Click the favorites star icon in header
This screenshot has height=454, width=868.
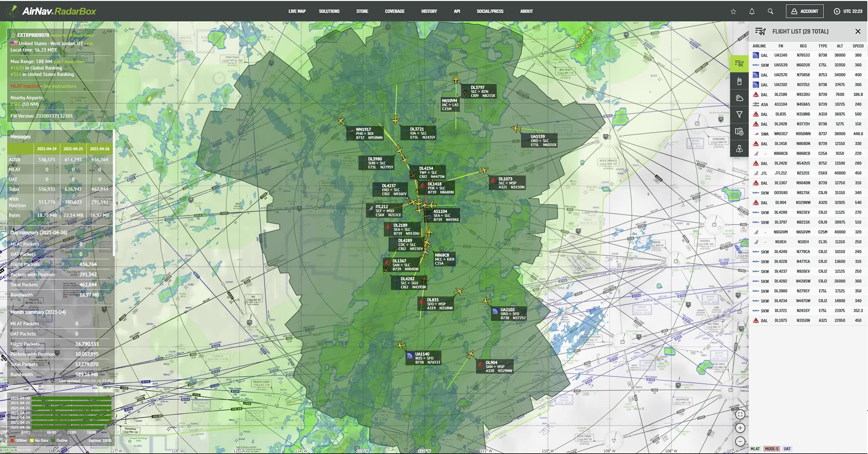pyautogui.click(x=733, y=12)
